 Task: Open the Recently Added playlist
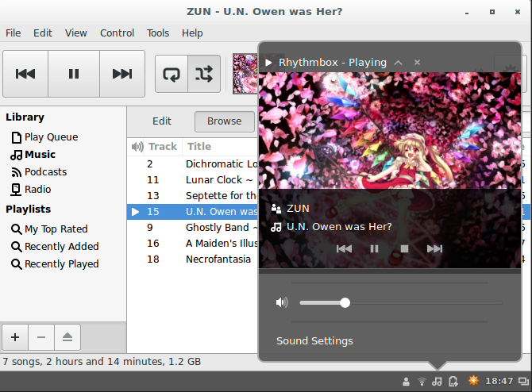(55, 247)
